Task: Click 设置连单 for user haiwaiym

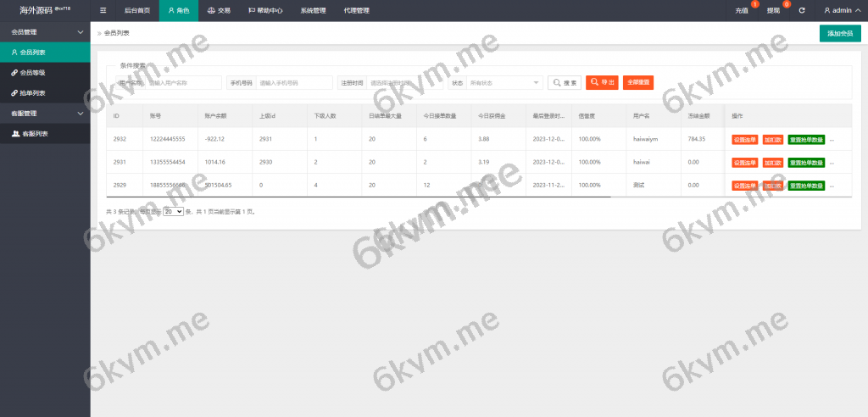Action: 744,139
